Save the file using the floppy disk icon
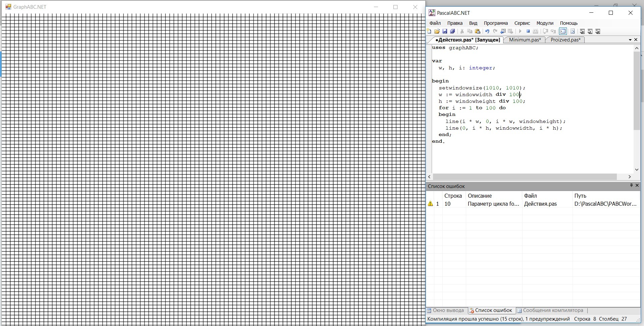 coord(445,31)
